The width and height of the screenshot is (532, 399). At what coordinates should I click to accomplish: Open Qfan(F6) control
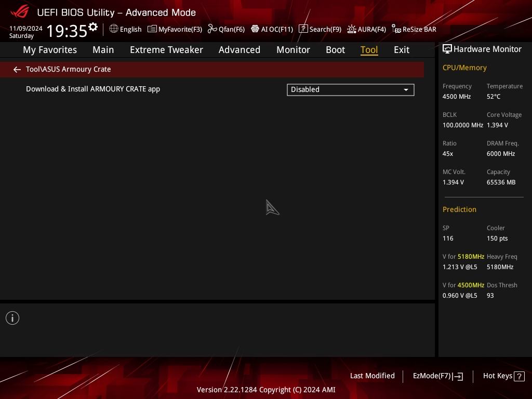click(x=227, y=29)
